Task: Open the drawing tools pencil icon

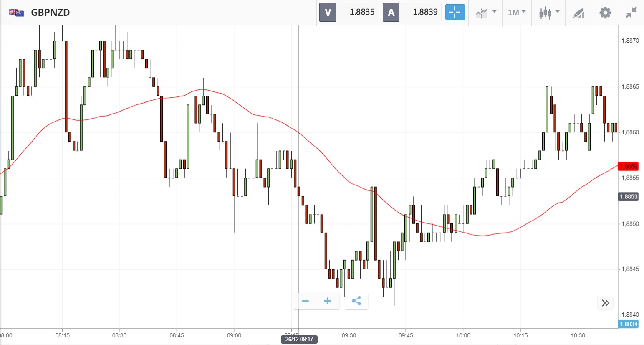Action: pos(578,13)
